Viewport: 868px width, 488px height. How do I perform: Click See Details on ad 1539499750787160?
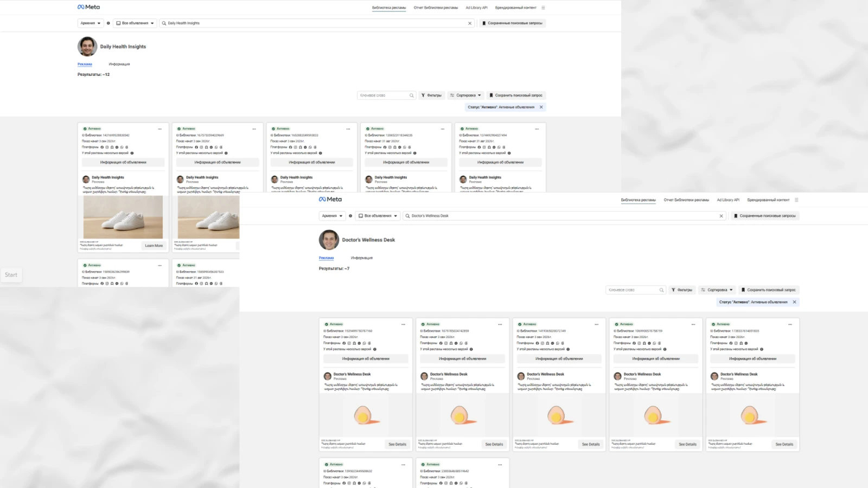point(397,444)
